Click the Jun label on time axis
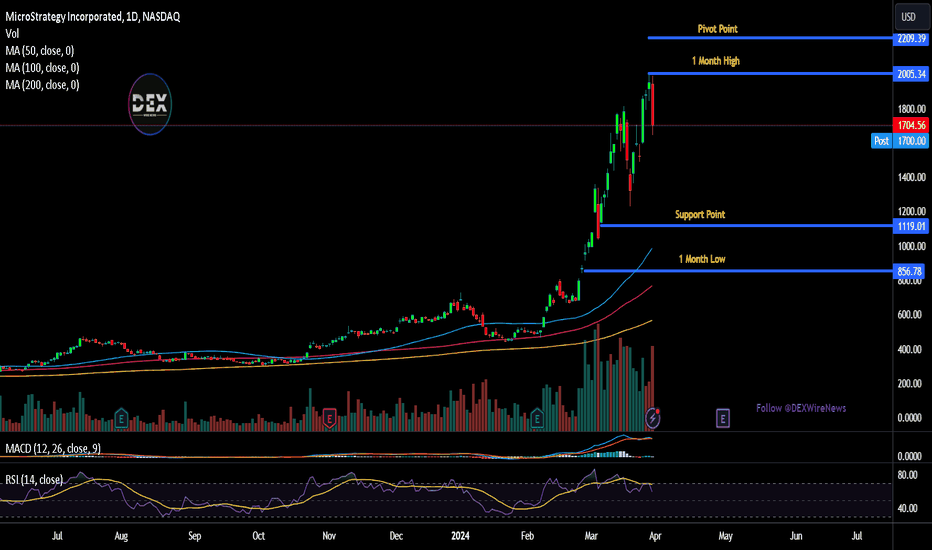 coord(796,536)
